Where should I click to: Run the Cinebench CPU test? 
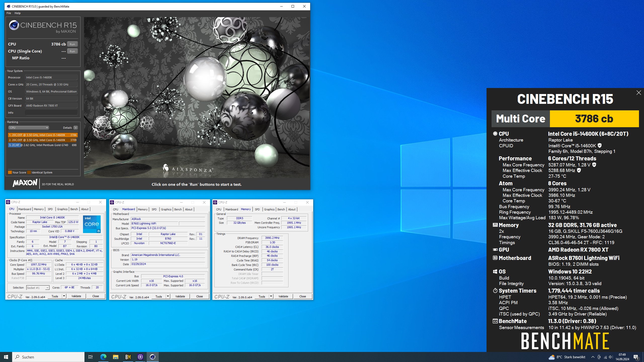pos(72,44)
